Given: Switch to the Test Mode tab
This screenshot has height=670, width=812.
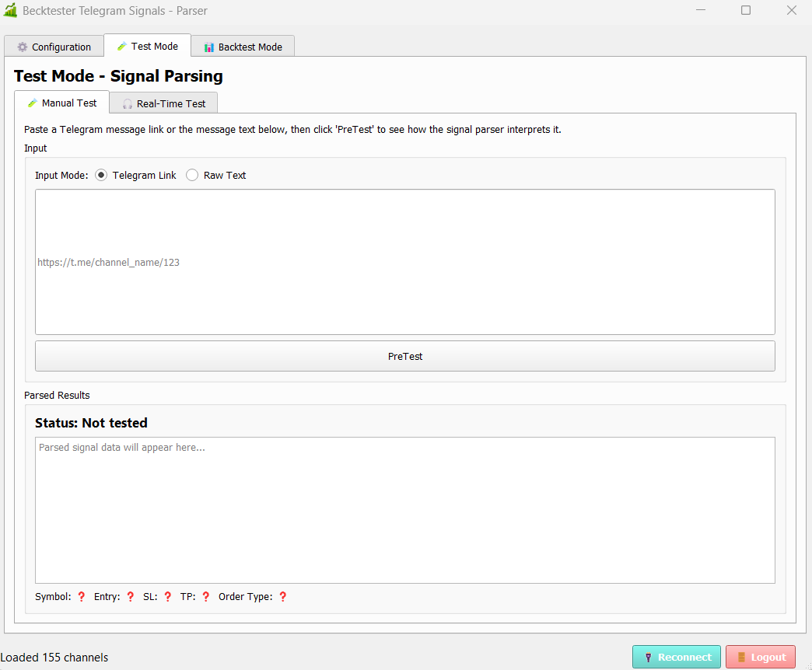Looking at the screenshot, I should (x=148, y=46).
